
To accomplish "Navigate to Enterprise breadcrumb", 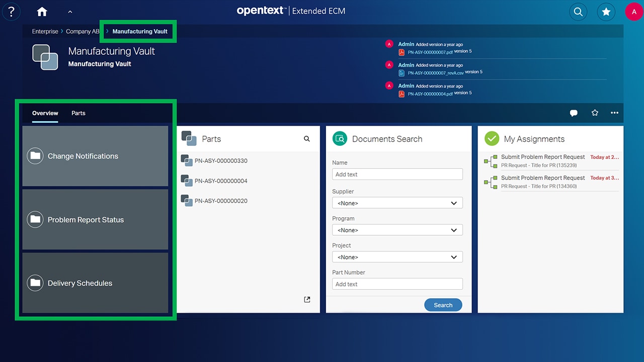I will [45, 31].
